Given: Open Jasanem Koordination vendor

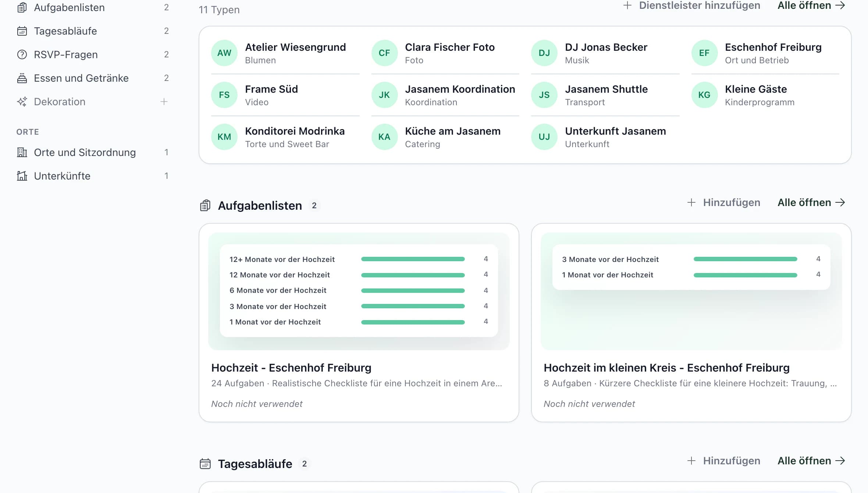Looking at the screenshot, I should (x=445, y=95).
